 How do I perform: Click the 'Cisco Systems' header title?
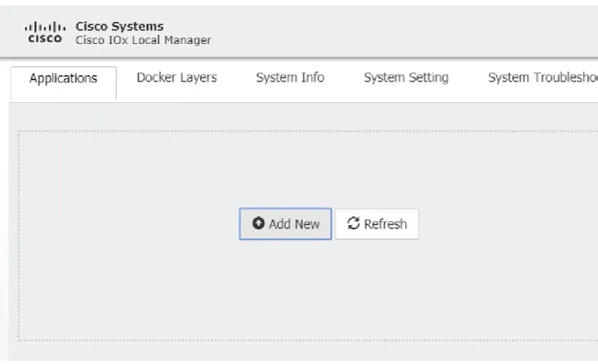(x=119, y=26)
